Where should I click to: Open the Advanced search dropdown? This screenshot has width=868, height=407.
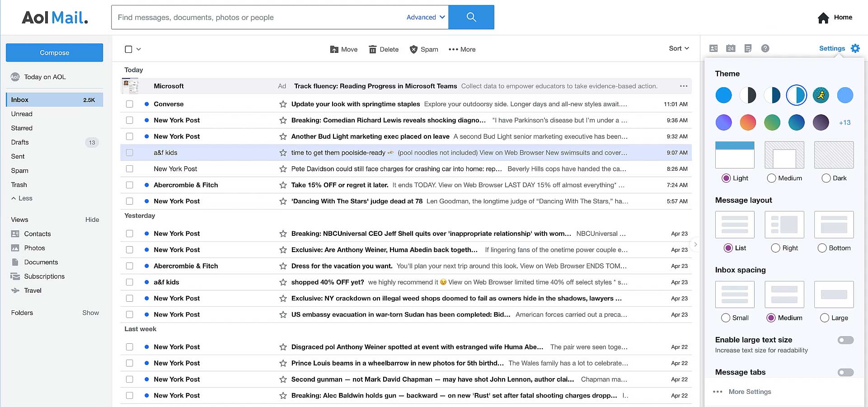(426, 17)
